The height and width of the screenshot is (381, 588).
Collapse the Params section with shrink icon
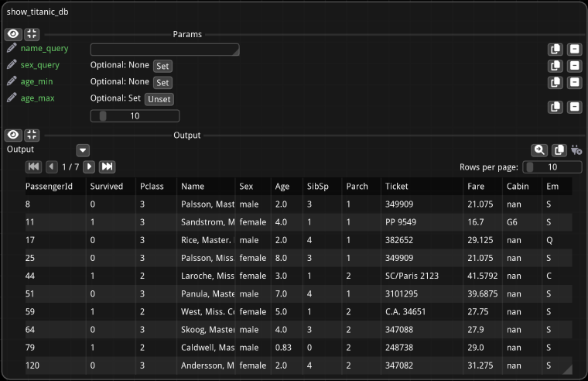point(31,34)
